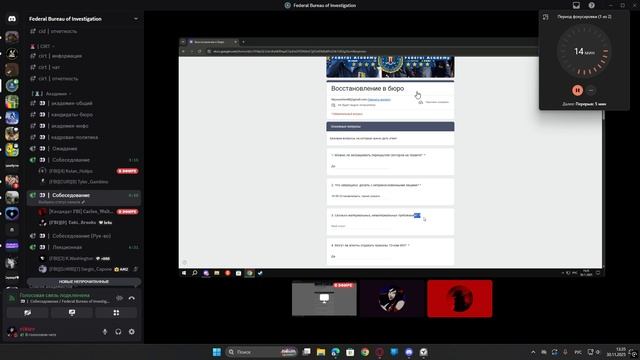Open Windows Start menu

pos(217,352)
